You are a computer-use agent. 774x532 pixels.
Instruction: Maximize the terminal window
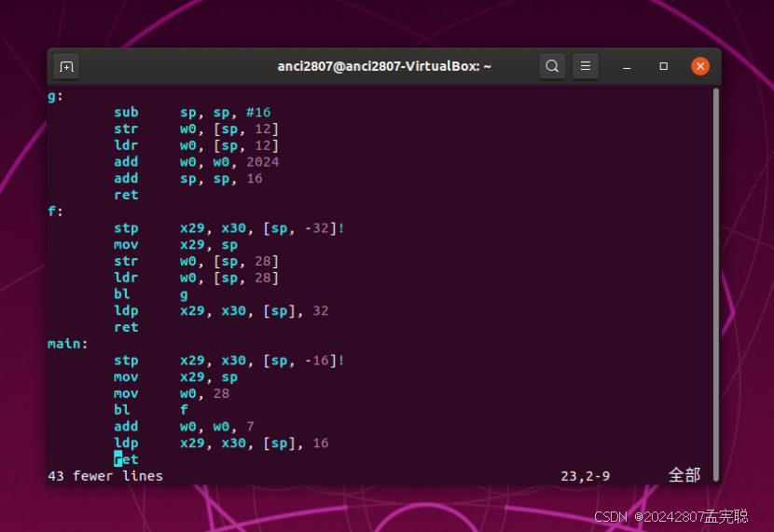click(663, 66)
